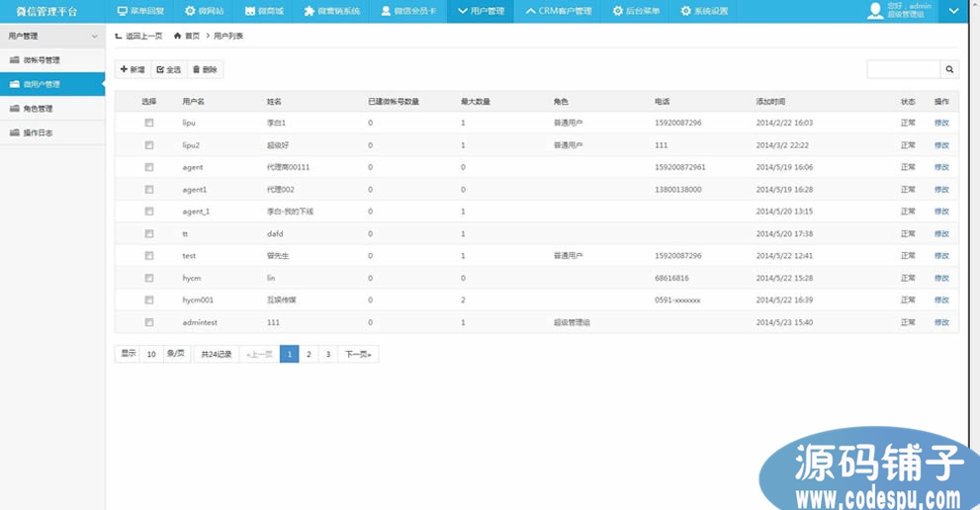Click 修改 link in the agent row

coord(941,167)
